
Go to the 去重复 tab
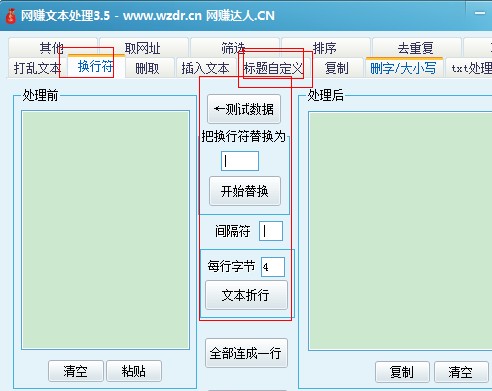(x=416, y=48)
